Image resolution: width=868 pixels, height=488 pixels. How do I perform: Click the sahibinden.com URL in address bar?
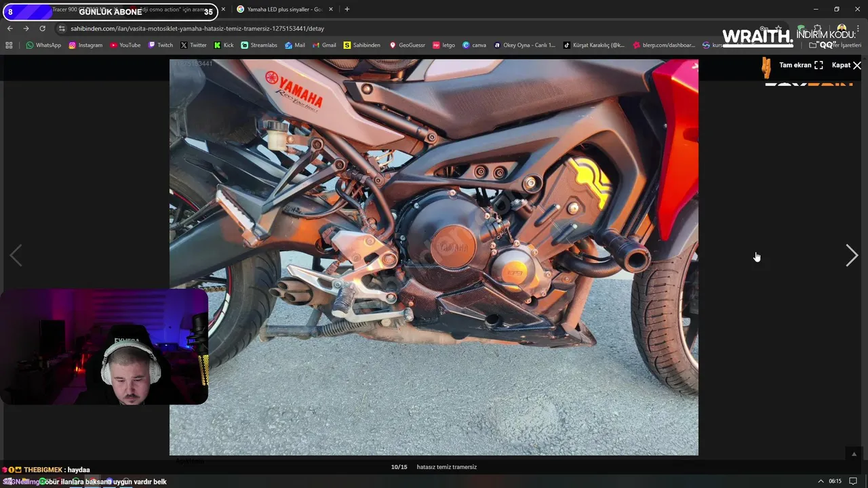197,28
